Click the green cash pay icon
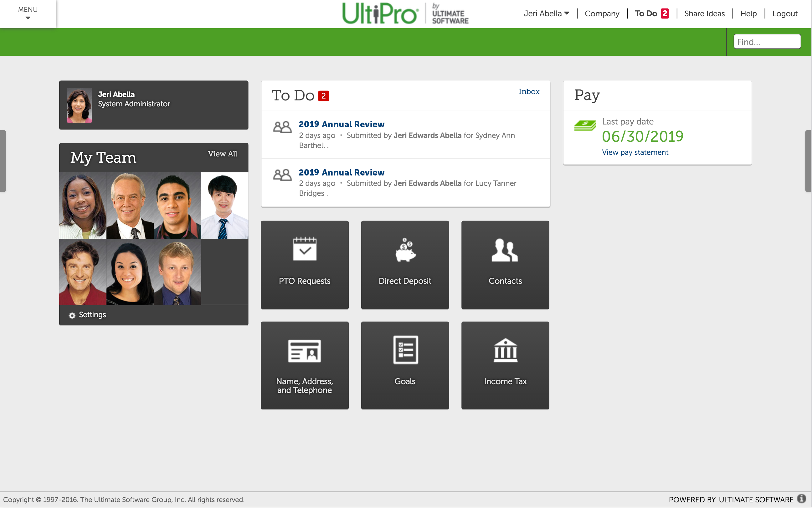This screenshot has width=812, height=508. tap(585, 125)
